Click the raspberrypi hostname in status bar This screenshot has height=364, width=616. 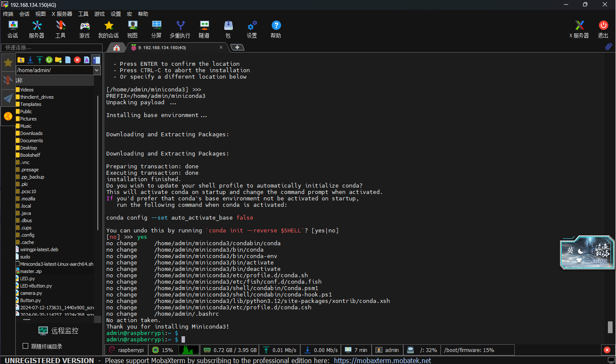(x=126, y=350)
